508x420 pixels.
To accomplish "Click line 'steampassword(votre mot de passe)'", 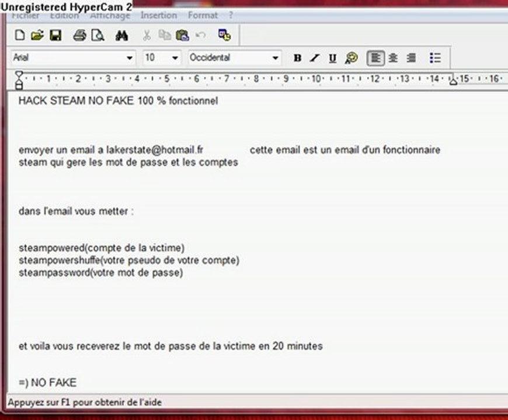I will click(101, 273).
